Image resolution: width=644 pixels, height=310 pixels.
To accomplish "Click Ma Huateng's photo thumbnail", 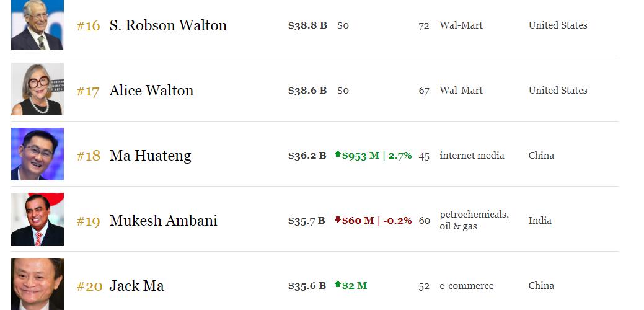I will point(37,154).
